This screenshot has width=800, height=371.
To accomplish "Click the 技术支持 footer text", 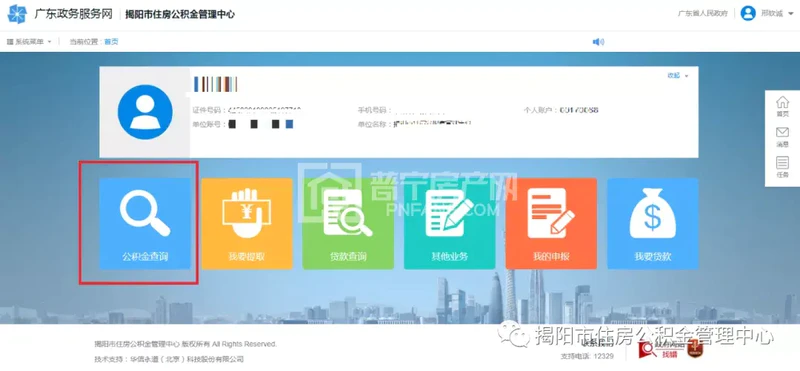I will point(169,359).
